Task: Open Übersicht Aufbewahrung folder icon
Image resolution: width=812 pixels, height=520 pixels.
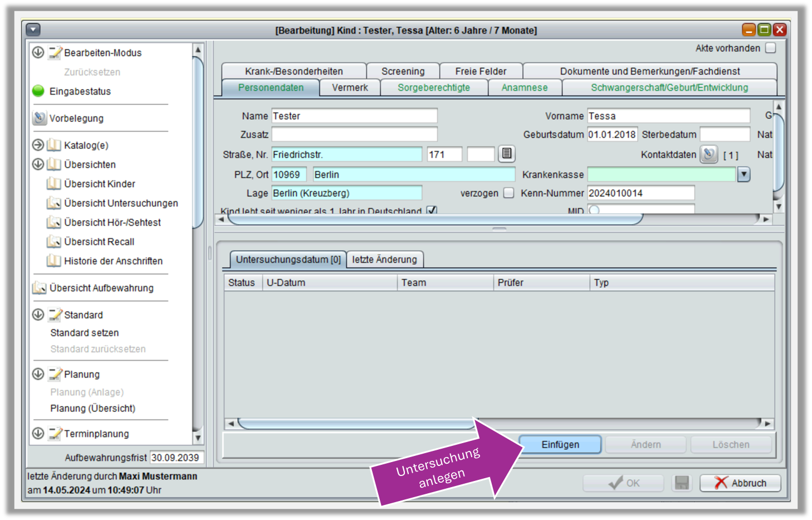Action: [x=39, y=288]
